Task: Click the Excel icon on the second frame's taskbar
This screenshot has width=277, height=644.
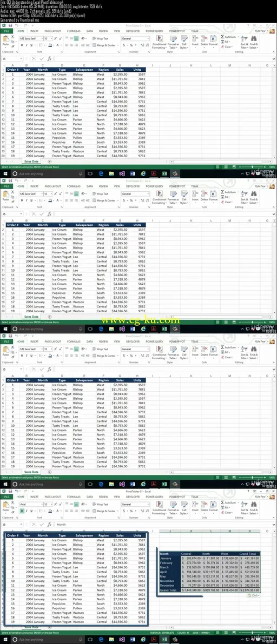Action: click(x=164, y=329)
